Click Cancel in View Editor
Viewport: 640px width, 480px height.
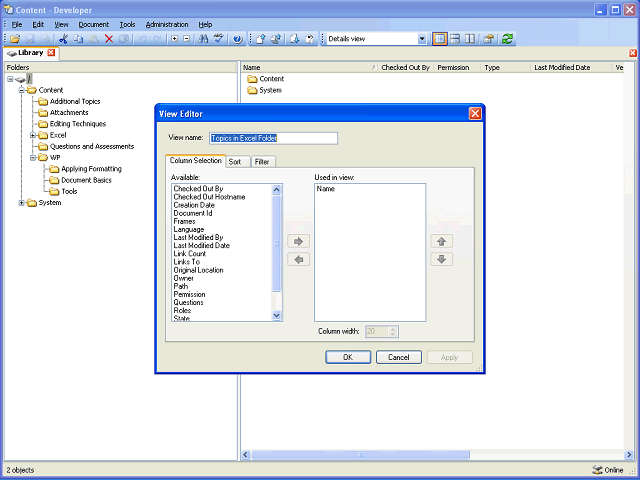click(x=398, y=357)
